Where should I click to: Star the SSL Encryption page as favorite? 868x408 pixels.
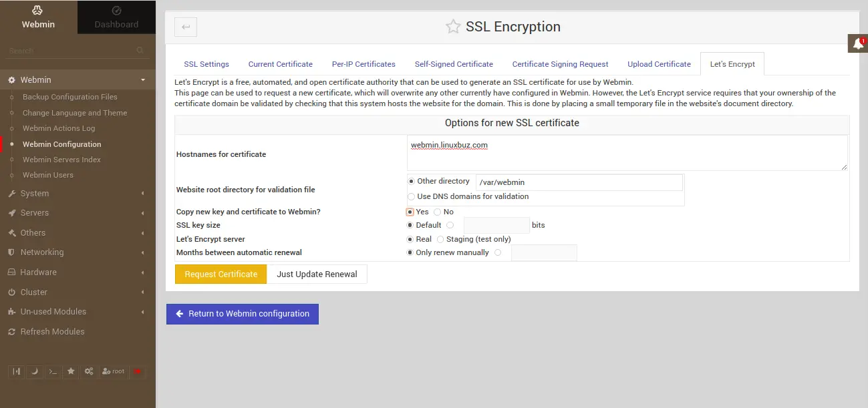[x=453, y=27]
